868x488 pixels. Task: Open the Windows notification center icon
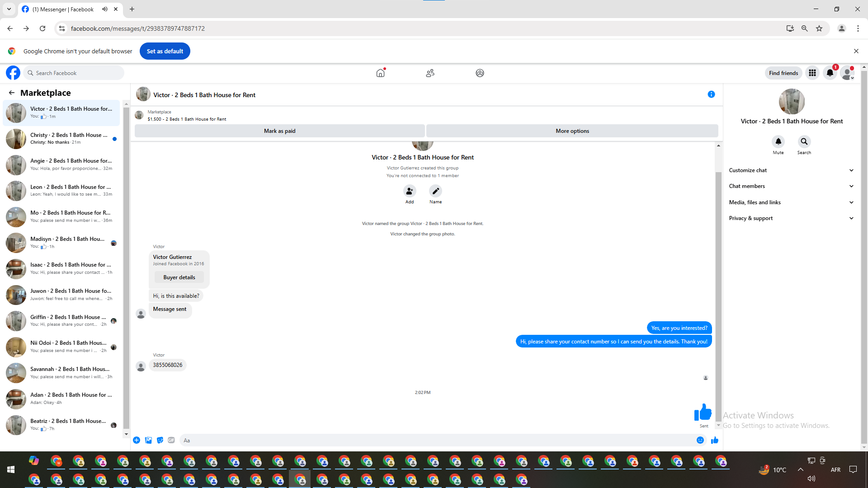[853, 470]
